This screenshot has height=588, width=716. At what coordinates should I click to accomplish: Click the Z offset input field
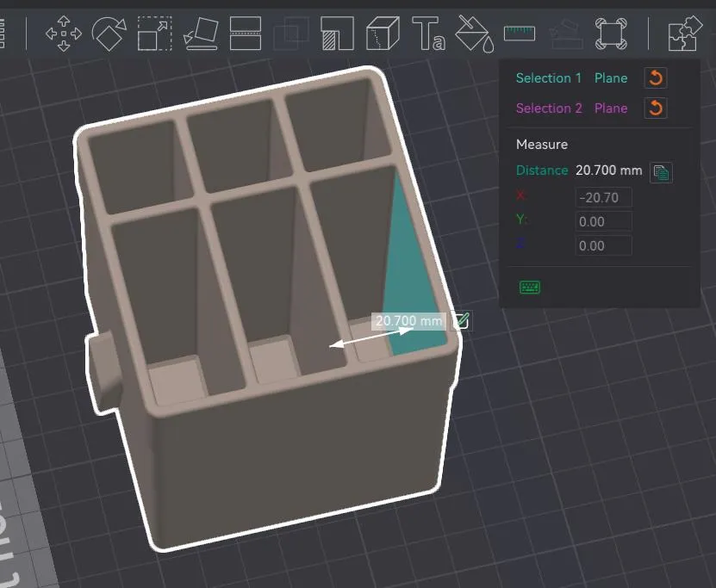(603, 245)
